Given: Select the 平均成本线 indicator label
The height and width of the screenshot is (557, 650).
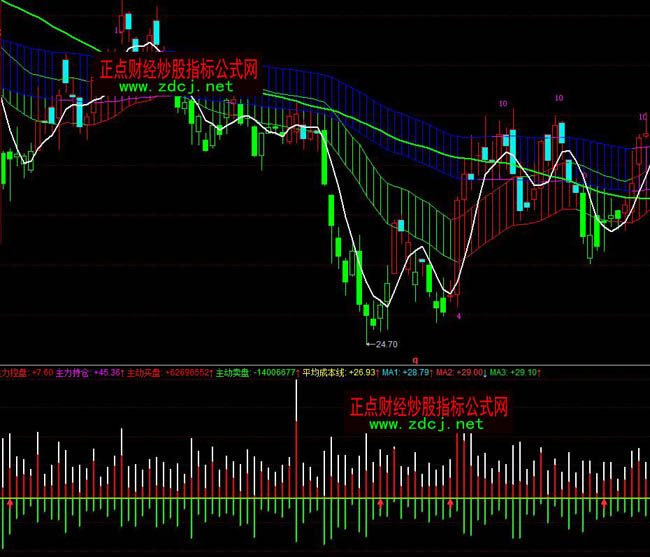Looking at the screenshot, I should [323, 372].
